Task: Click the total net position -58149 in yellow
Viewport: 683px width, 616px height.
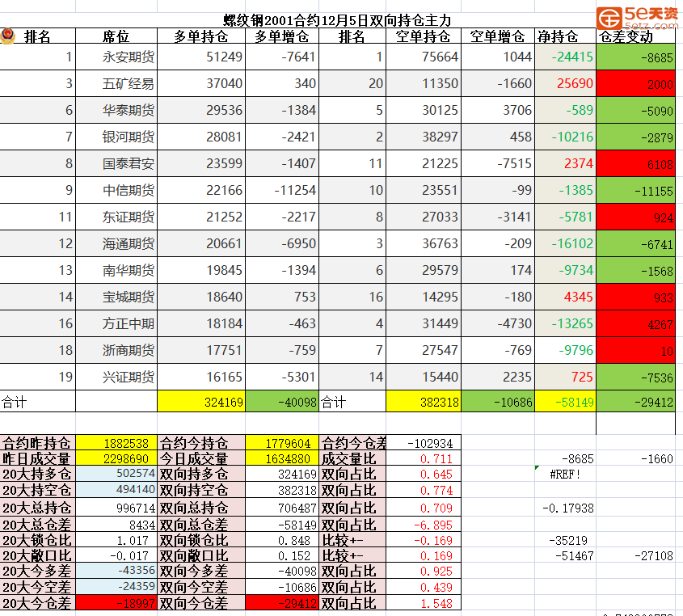Action: click(565, 401)
